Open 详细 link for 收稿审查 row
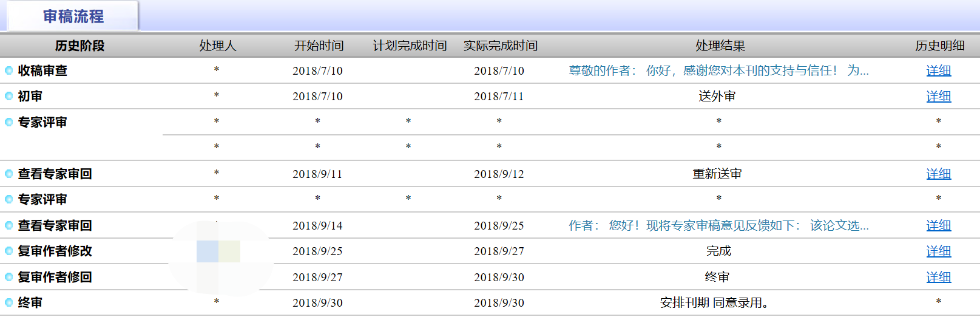Screen dimensions: 980x331 [x=938, y=70]
